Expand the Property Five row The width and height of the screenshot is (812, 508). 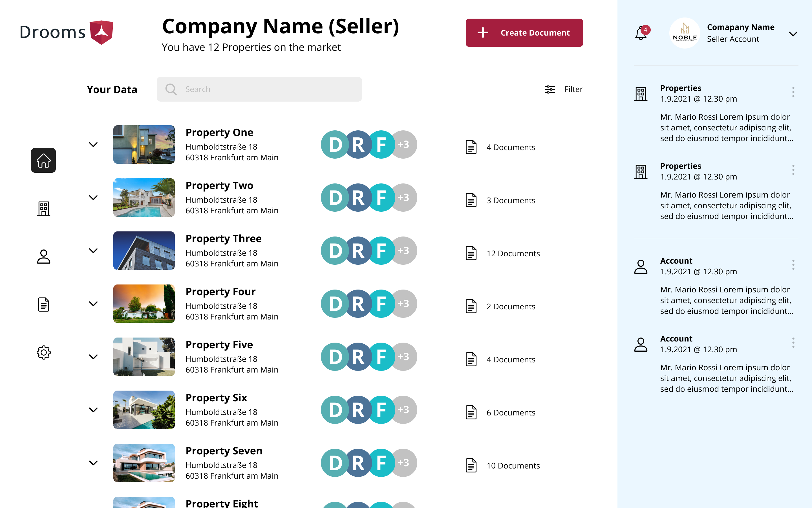[x=93, y=357]
